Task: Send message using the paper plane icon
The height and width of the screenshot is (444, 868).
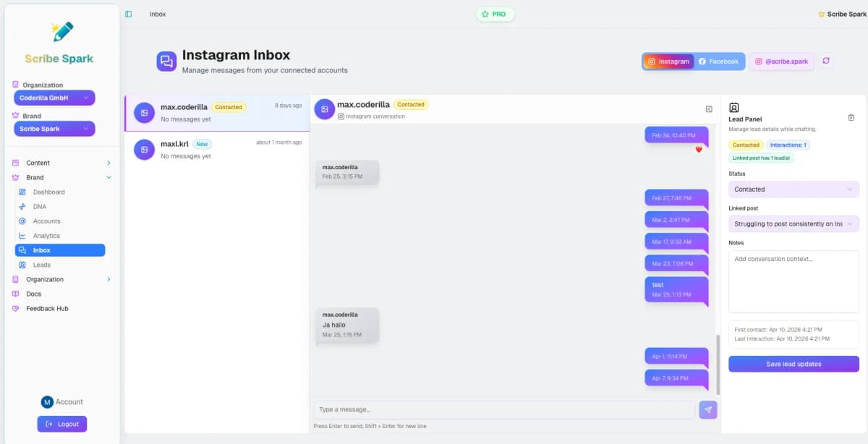Action: tap(707, 409)
